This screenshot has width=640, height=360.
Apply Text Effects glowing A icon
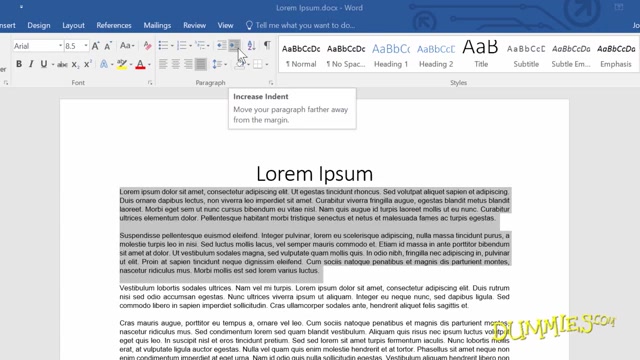[x=104, y=64]
